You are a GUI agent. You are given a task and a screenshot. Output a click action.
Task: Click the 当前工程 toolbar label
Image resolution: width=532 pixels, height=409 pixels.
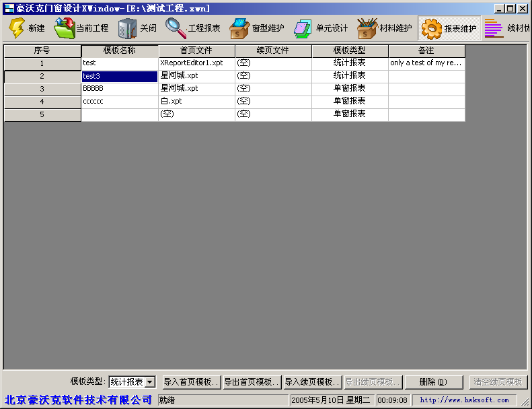pyautogui.click(x=92, y=28)
